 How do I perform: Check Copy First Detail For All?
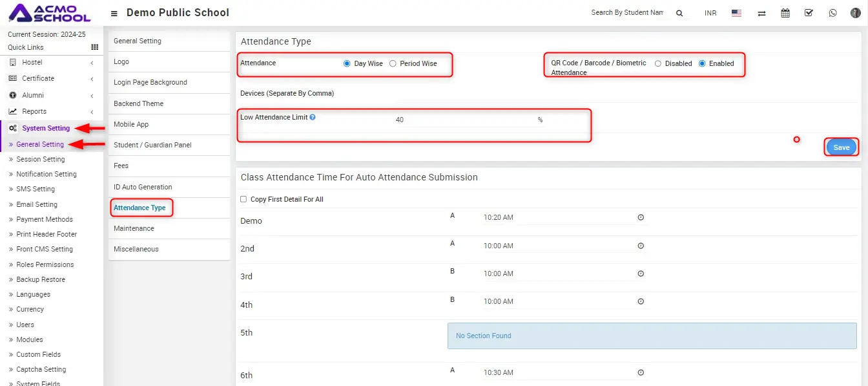point(243,199)
